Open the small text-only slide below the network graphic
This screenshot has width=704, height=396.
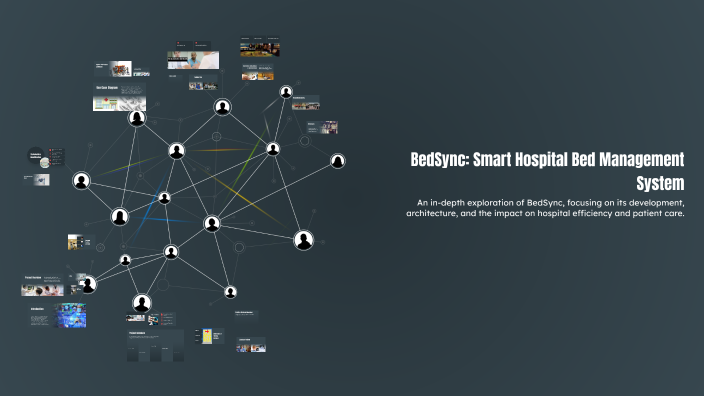click(x=246, y=315)
